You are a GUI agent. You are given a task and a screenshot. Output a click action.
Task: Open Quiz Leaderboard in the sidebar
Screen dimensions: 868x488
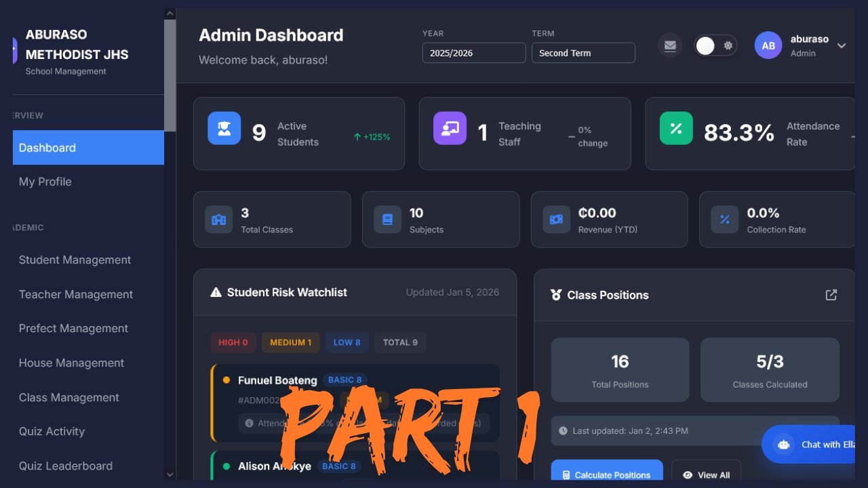(65, 466)
